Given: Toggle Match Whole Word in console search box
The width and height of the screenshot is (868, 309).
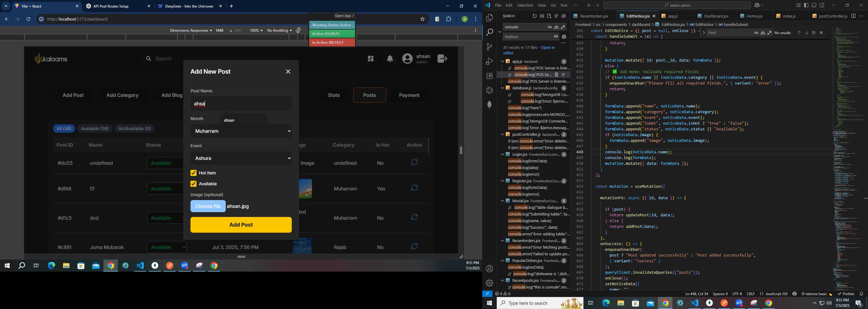Looking at the screenshot, I should point(556,27).
